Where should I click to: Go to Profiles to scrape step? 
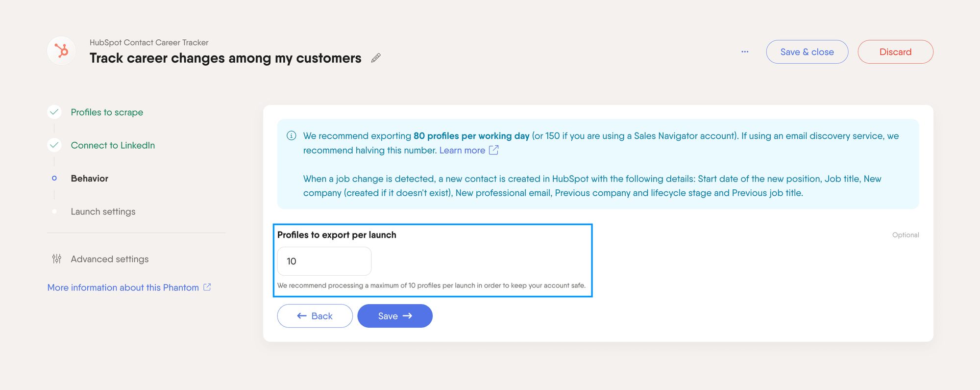tap(107, 112)
